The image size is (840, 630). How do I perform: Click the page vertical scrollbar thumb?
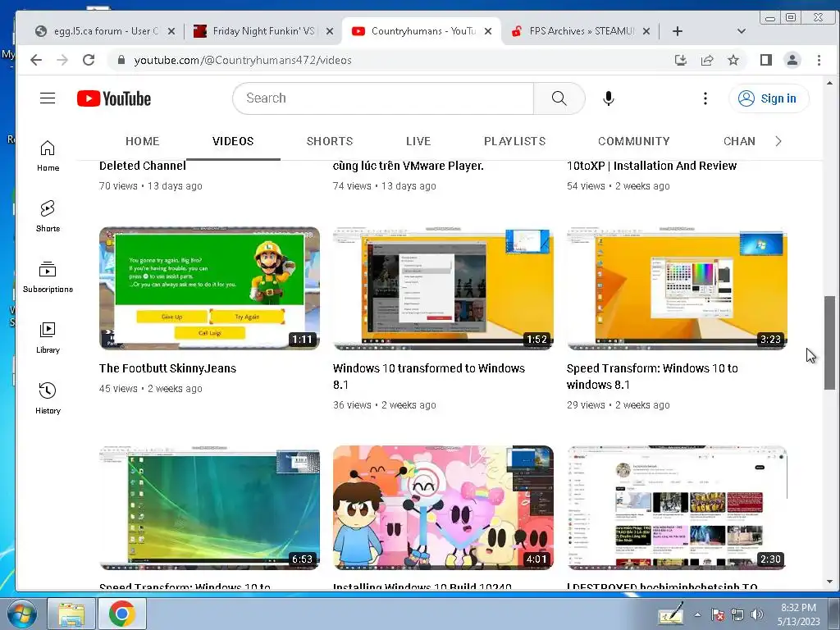pos(829,342)
